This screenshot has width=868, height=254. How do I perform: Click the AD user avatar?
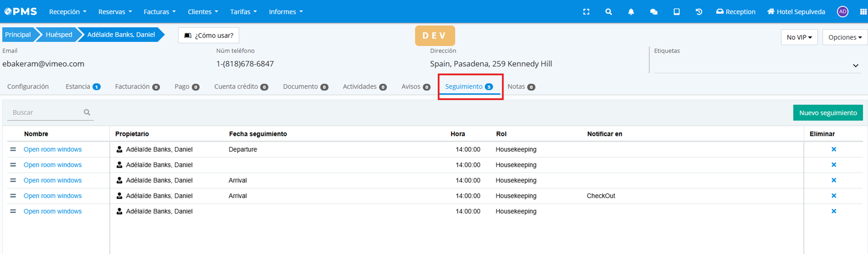[x=842, y=12]
